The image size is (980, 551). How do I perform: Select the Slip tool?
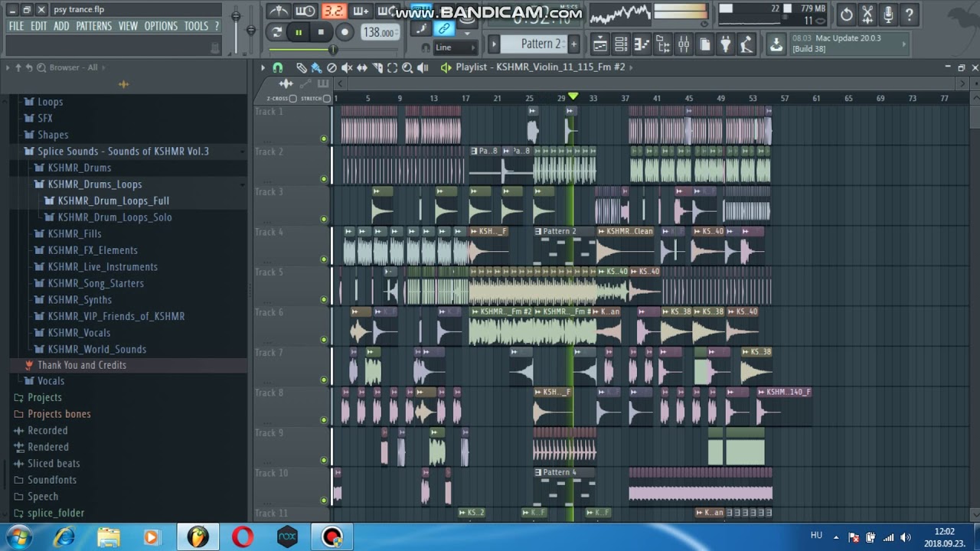(x=362, y=67)
